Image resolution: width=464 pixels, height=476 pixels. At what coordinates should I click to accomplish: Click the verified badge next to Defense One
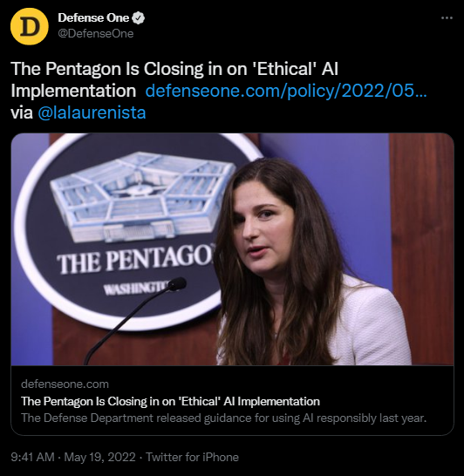139,18
